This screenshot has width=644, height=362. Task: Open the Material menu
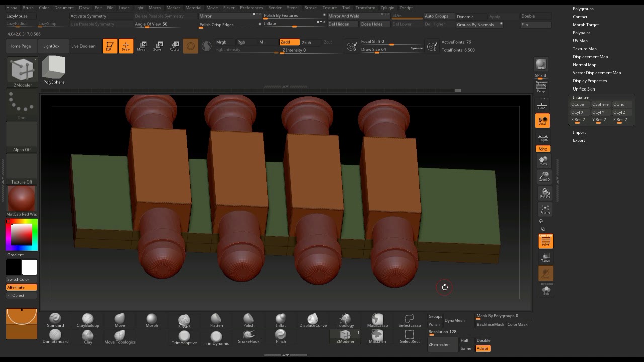pyautogui.click(x=193, y=8)
